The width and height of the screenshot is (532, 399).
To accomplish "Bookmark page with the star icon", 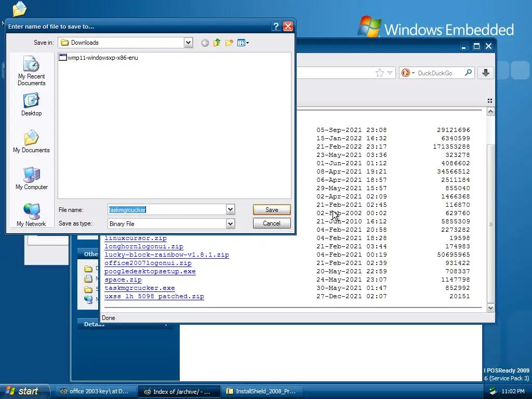I will pos(380,73).
